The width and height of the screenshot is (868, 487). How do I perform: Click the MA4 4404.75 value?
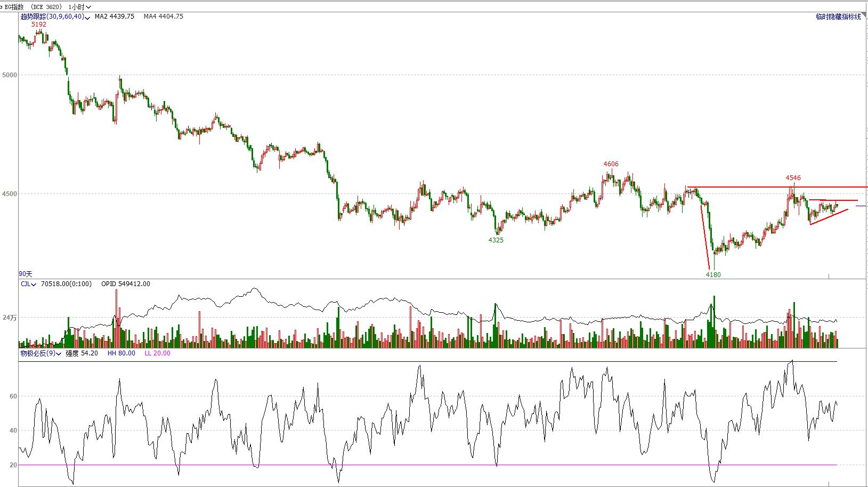pos(164,17)
